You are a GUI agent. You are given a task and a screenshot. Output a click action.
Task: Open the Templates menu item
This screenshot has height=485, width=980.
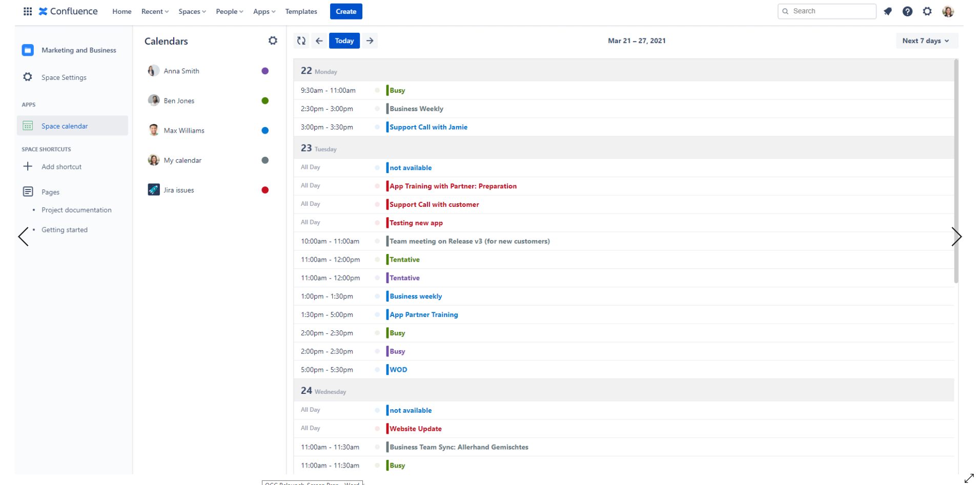coord(301,11)
